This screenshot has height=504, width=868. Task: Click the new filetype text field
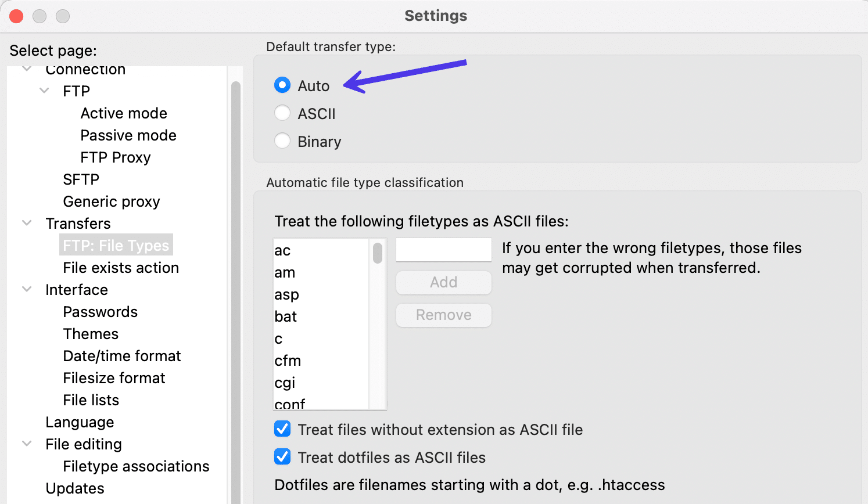click(443, 250)
